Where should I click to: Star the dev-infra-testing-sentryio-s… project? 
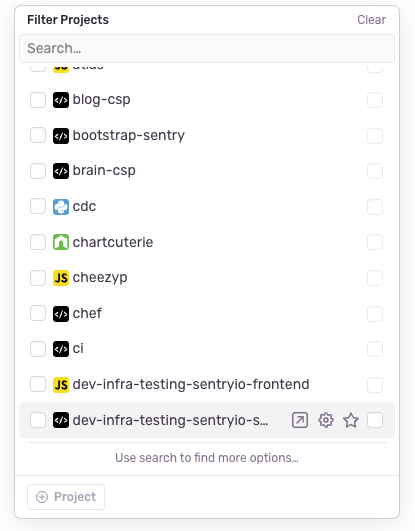point(351,420)
